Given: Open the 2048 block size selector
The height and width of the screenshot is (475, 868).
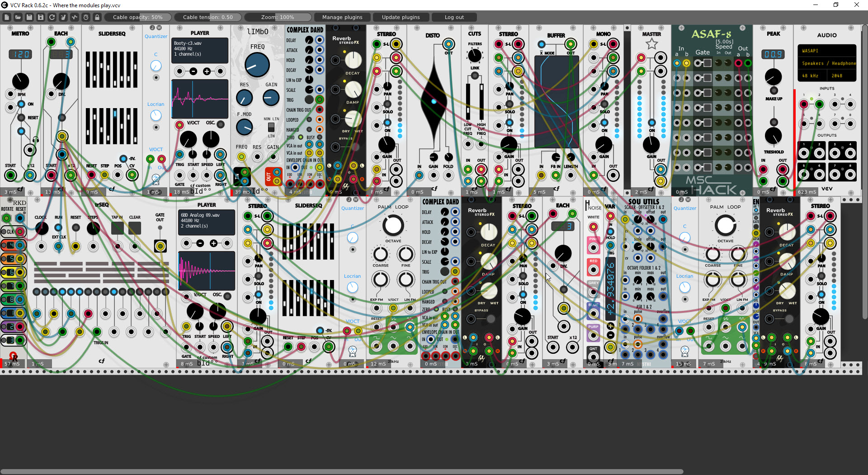Looking at the screenshot, I should pos(843,76).
